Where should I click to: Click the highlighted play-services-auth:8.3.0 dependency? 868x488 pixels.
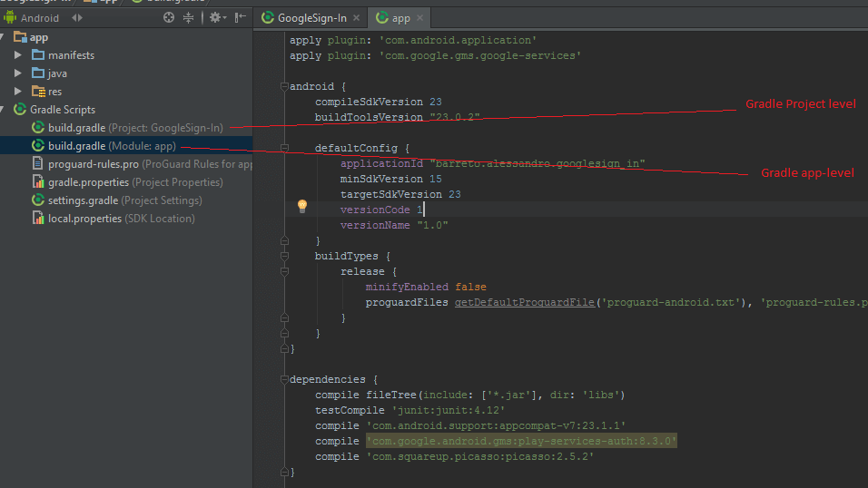click(x=521, y=441)
